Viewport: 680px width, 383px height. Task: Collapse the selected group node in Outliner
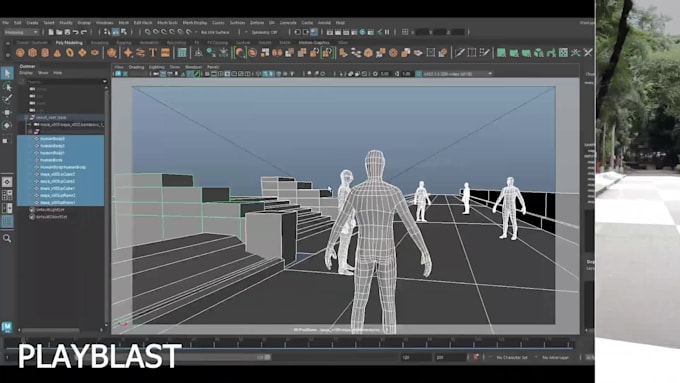coord(26,118)
